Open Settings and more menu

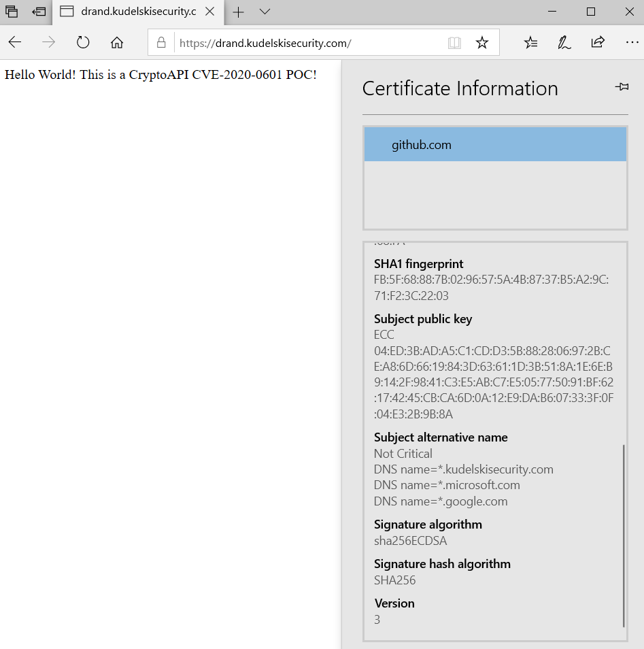click(632, 42)
